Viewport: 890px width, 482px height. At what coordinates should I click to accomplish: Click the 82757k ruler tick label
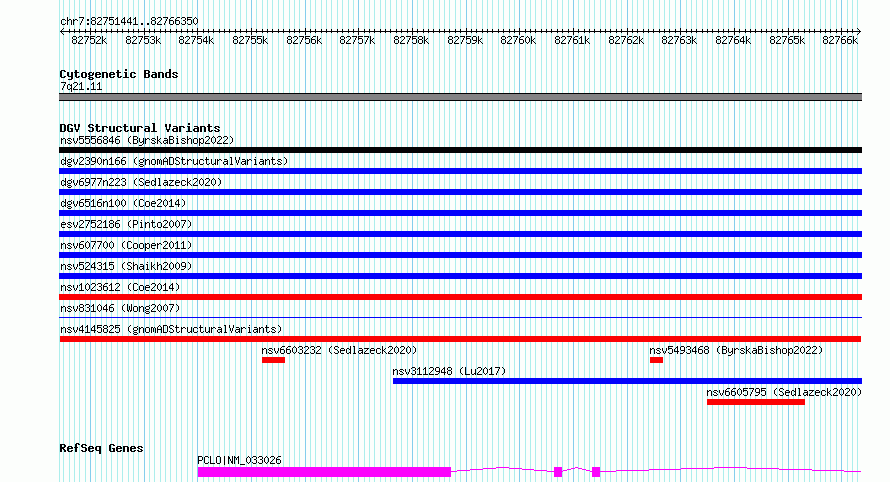pos(357,40)
